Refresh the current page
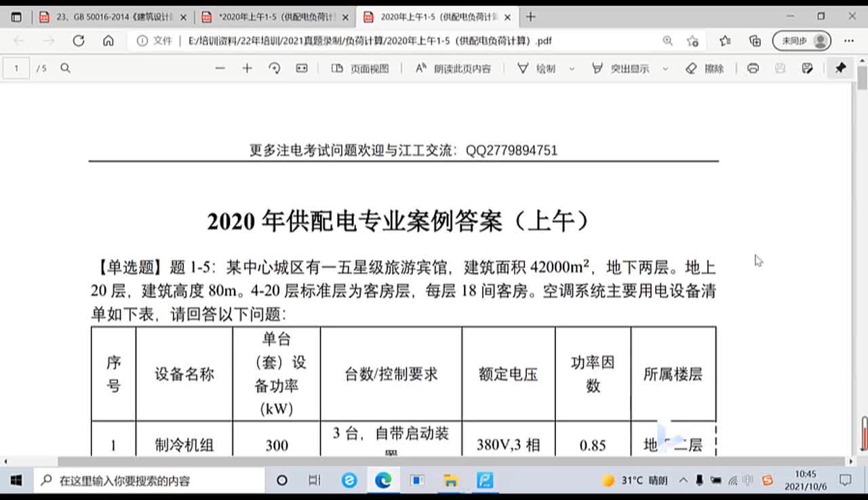Image resolution: width=868 pixels, height=500 pixels. coord(79,41)
